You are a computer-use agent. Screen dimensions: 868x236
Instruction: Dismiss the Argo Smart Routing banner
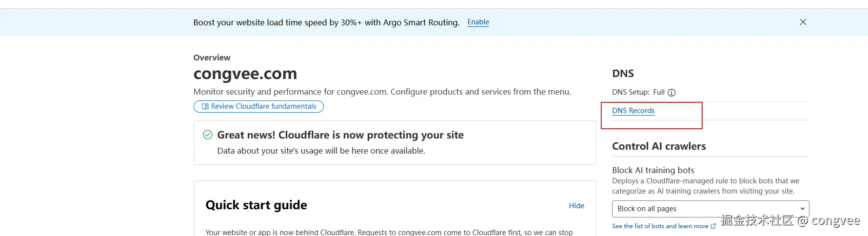coord(803,22)
